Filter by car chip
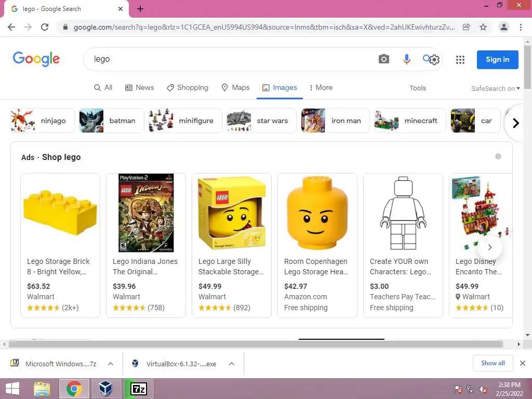The image size is (532, 399). tap(475, 121)
